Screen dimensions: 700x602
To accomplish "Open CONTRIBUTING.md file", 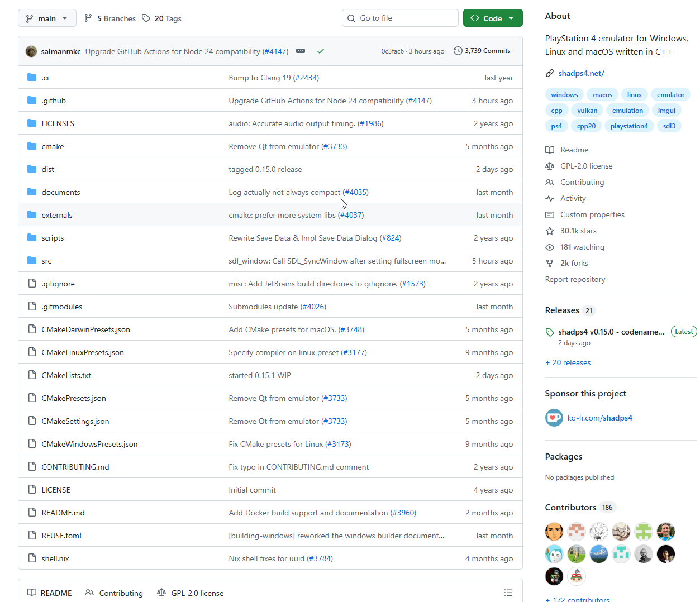I will tap(75, 467).
